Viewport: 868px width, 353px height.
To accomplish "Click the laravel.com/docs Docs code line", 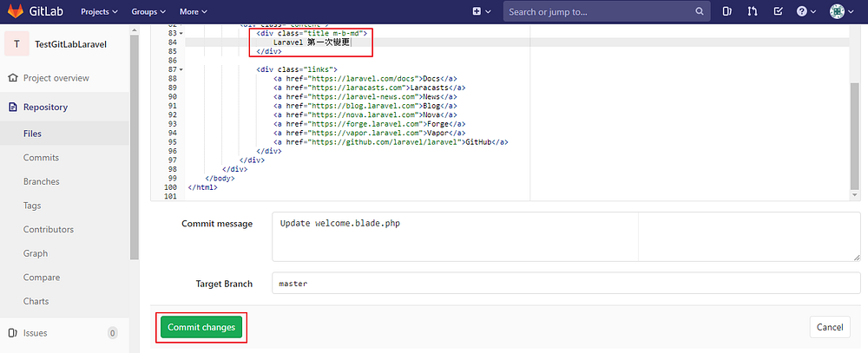I will (365, 79).
